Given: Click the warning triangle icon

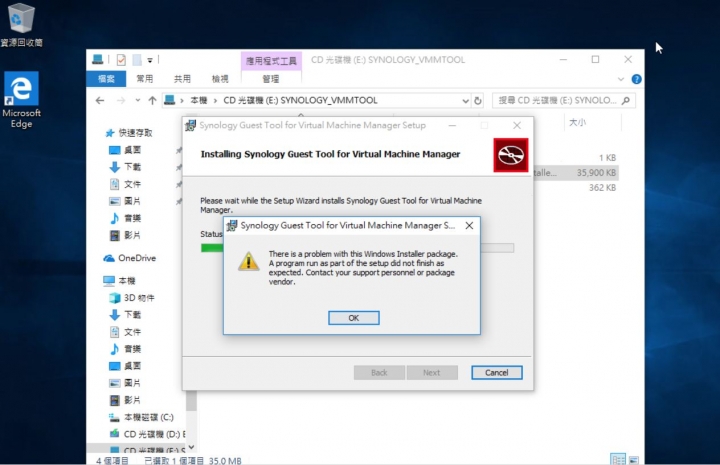Looking at the screenshot, I should [248, 261].
